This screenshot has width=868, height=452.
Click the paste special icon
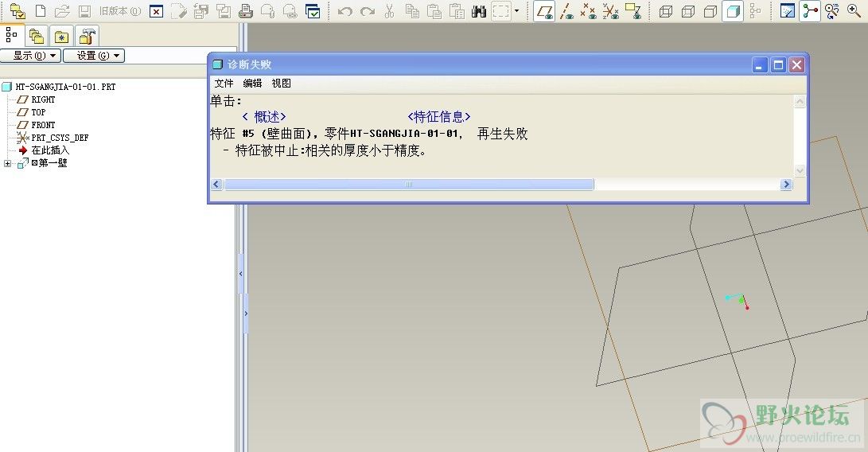coord(457,11)
